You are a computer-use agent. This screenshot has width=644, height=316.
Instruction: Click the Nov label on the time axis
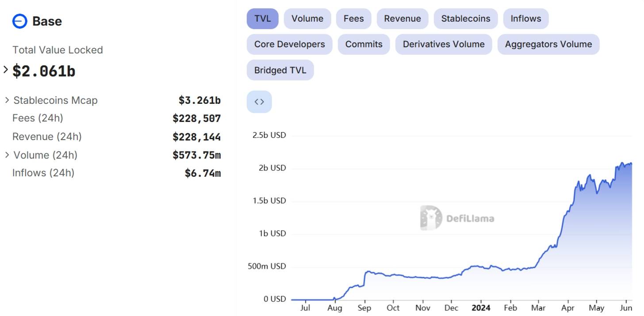coord(423,308)
